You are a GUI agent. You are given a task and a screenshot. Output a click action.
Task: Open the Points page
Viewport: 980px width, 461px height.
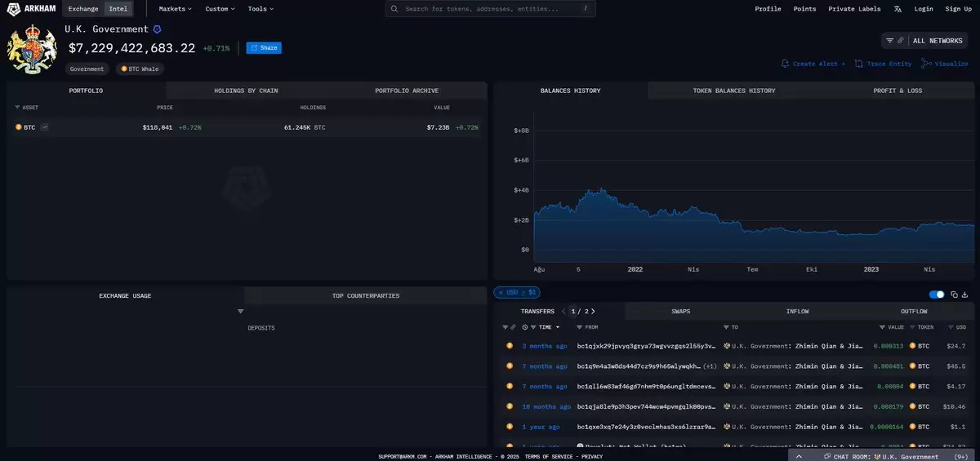tap(804, 9)
